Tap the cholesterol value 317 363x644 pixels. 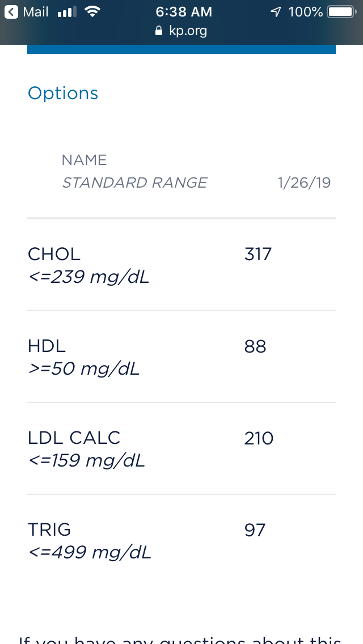[x=258, y=254]
